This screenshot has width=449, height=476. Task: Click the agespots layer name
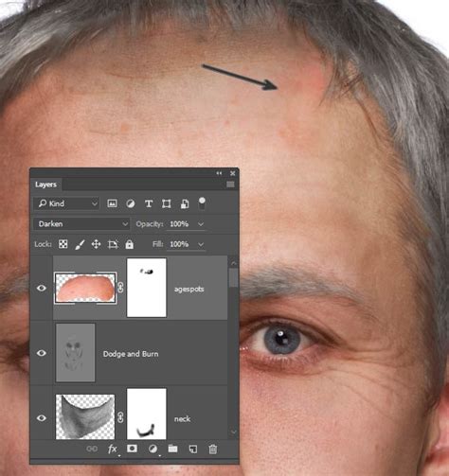click(x=189, y=289)
